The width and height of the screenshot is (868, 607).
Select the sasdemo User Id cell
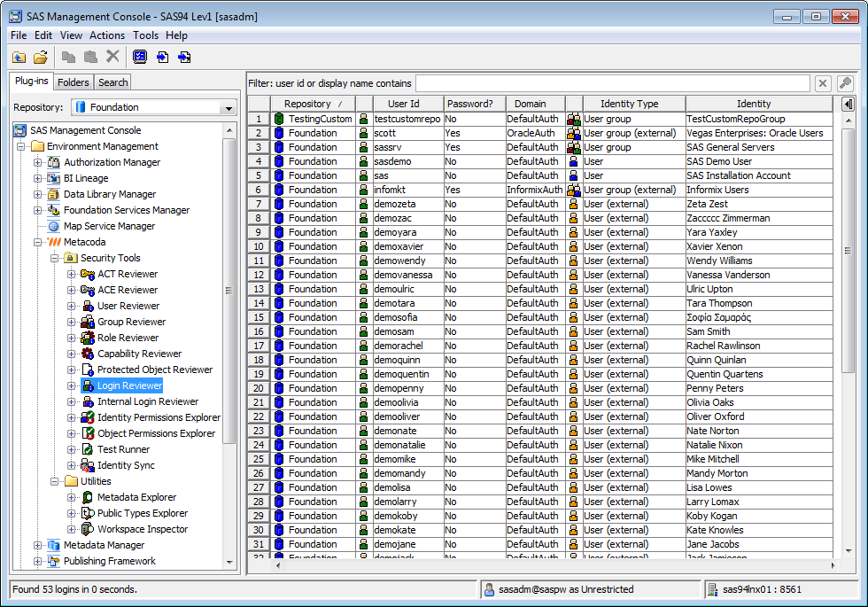tap(408, 161)
